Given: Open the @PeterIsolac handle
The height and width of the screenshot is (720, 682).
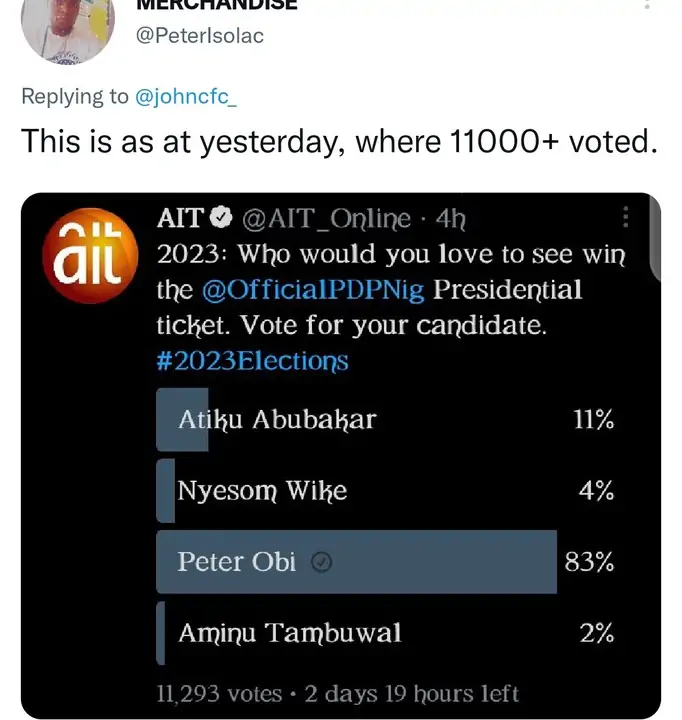Looking at the screenshot, I should tap(200, 36).
